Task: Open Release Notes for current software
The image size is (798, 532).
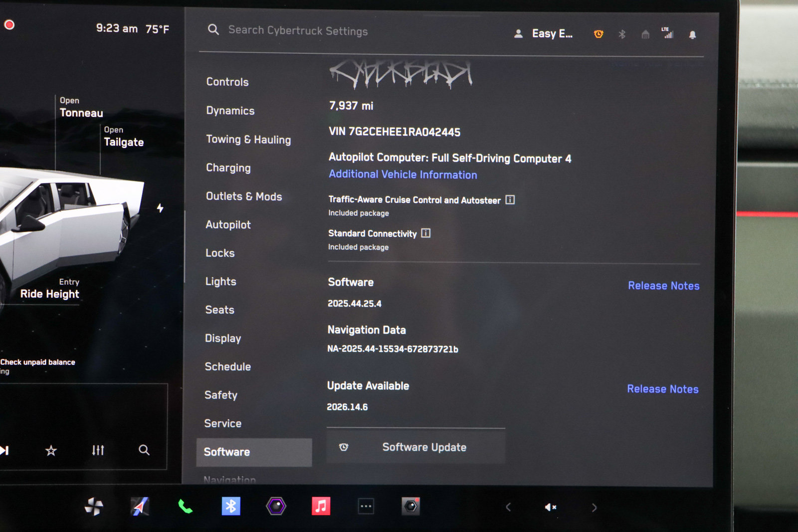Action: 663,286
